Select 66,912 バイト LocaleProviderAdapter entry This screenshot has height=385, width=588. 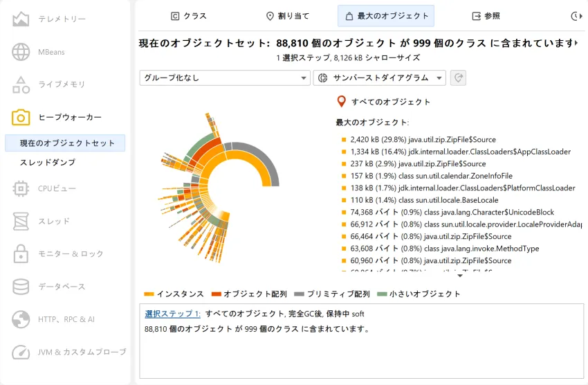pos(461,224)
